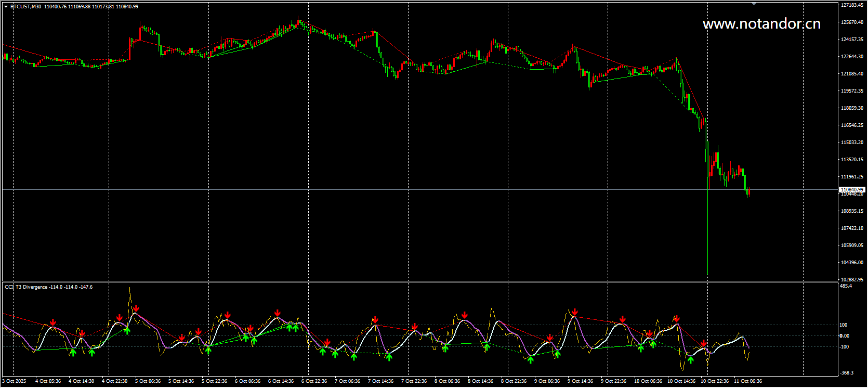Click the BTCUST,M30 symbol title text
Image resolution: width=868 pixels, height=388 pixels.
point(26,7)
